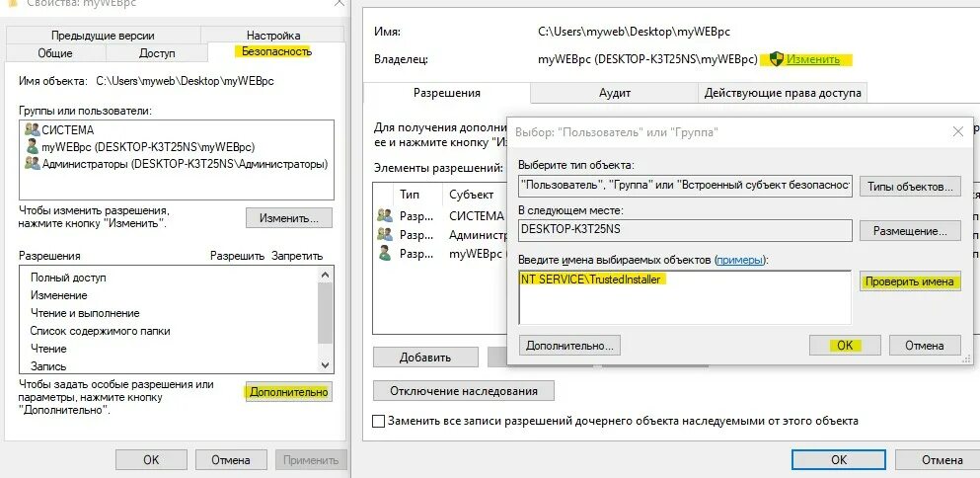
Task: Click the permissions list scrollbar down arrow
Action: point(325,364)
